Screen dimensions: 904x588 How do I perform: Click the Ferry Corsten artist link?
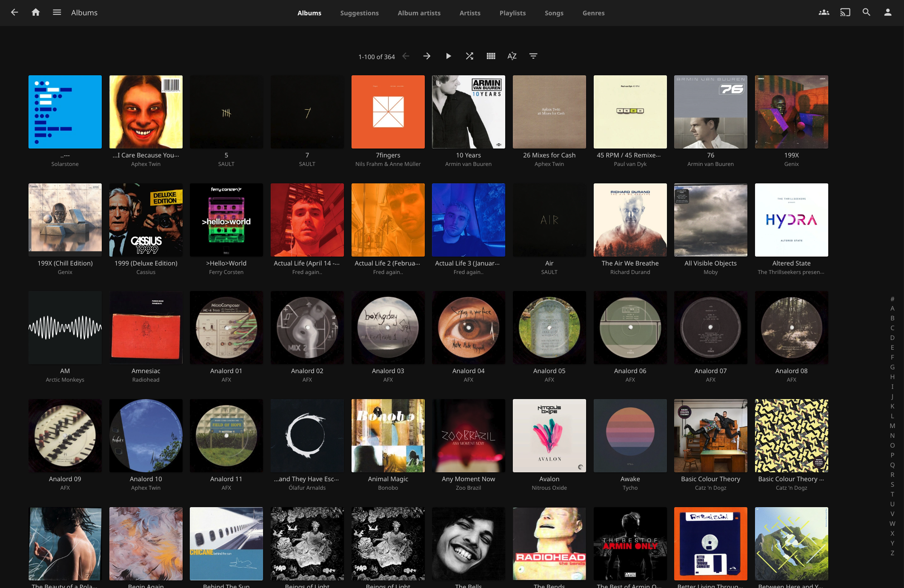pyautogui.click(x=226, y=272)
